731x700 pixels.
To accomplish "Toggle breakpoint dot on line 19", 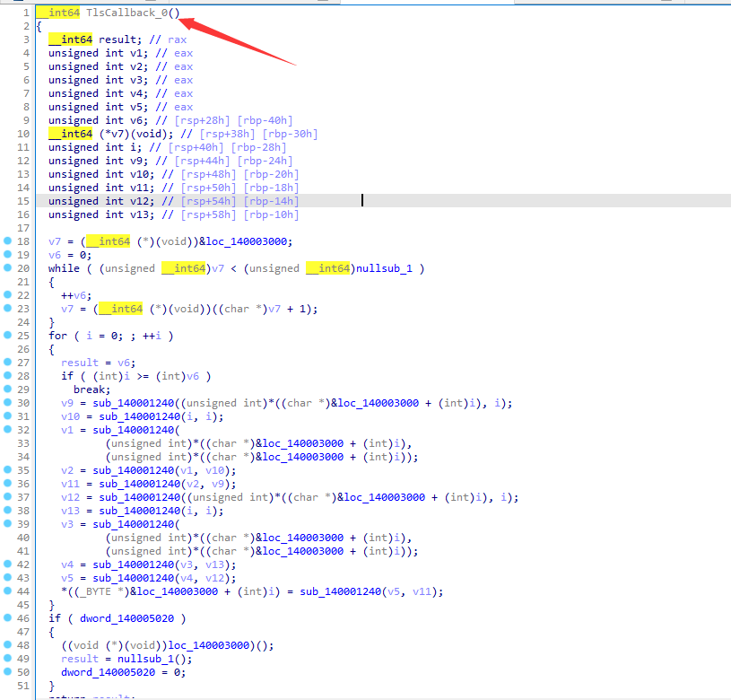I will tap(7, 254).
